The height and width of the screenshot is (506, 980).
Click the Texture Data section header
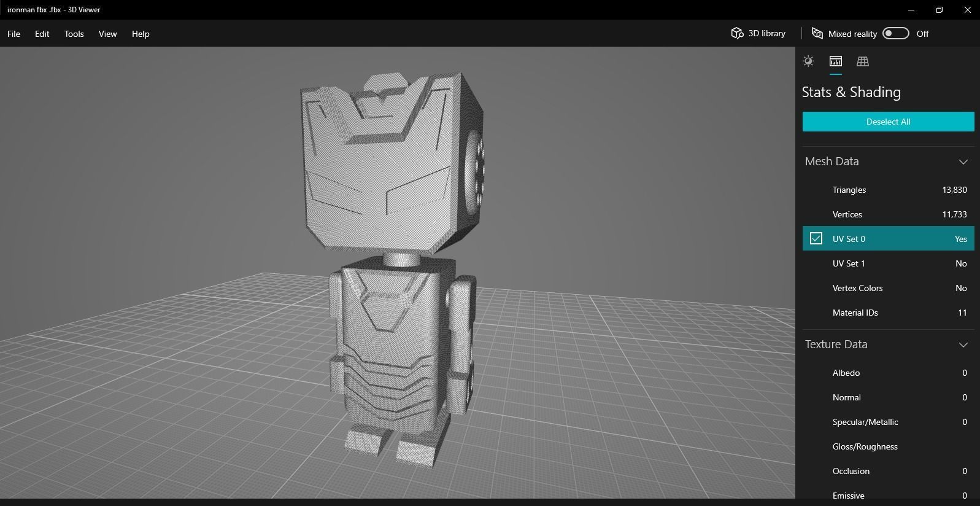888,344
